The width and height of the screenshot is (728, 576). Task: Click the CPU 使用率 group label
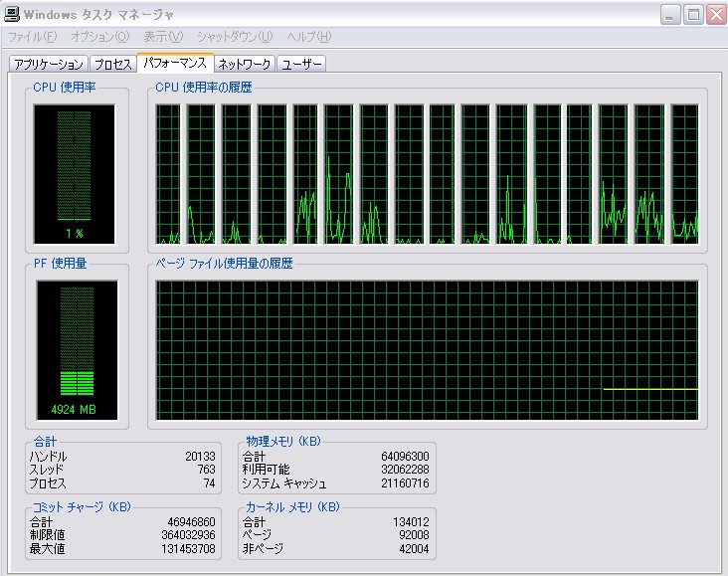[65, 88]
